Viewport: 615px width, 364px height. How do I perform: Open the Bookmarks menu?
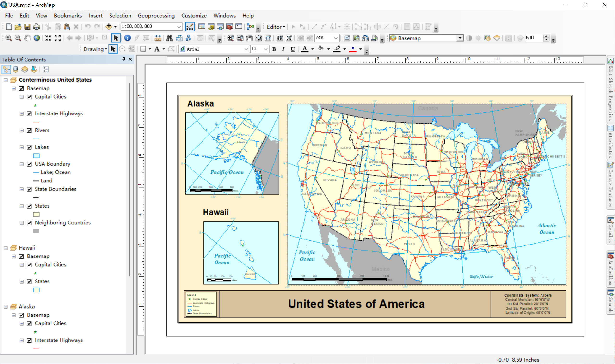click(68, 15)
